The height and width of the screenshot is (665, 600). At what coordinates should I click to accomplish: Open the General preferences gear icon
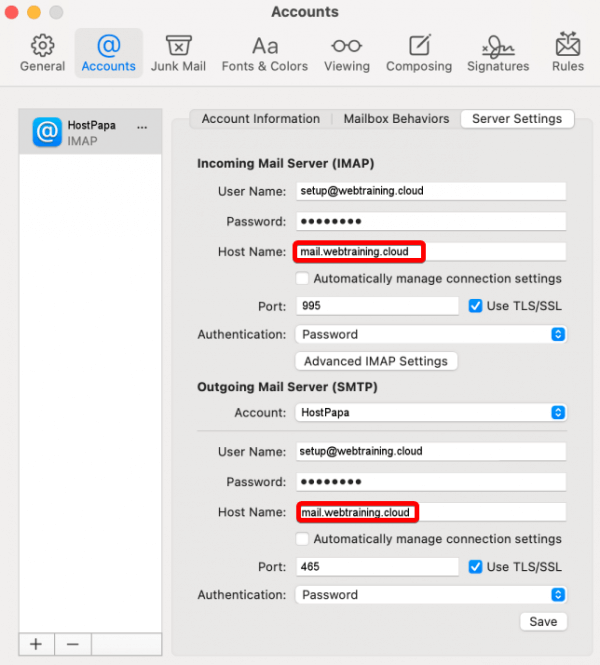(42, 46)
